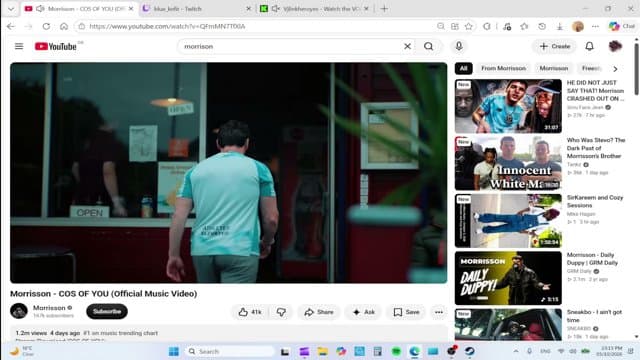Open the 'HE DID NOT JUST SAY THAT' thumbnail

point(508,106)
